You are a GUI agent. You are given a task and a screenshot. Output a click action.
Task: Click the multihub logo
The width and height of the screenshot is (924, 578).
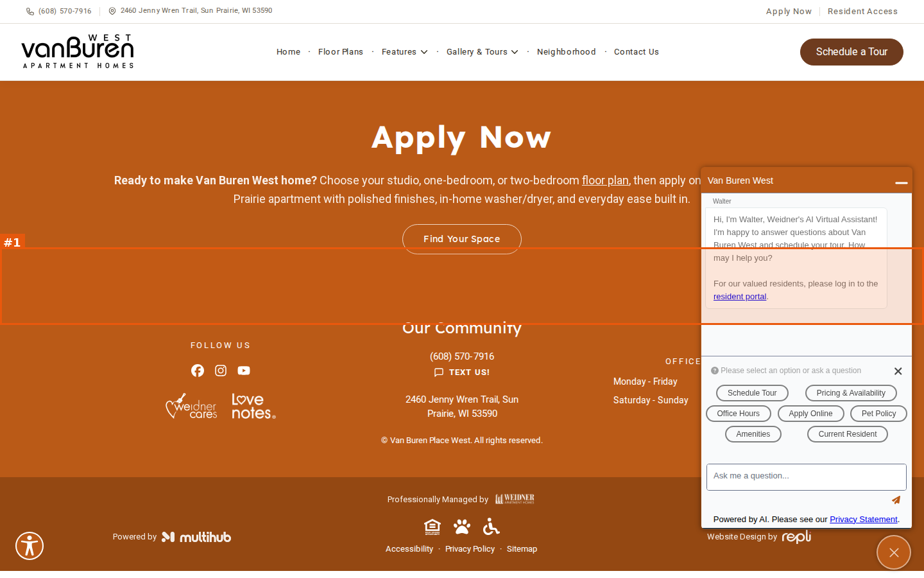point(196,537)
